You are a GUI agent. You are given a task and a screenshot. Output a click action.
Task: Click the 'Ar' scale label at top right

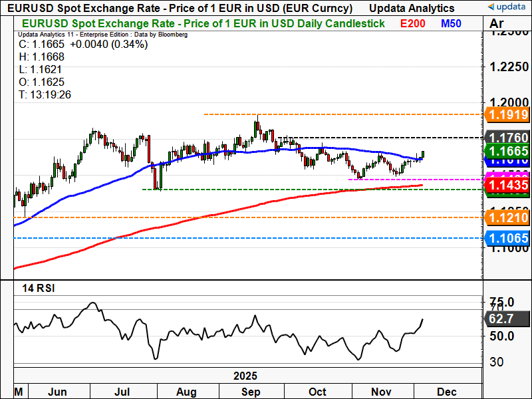tap(496, 25)
